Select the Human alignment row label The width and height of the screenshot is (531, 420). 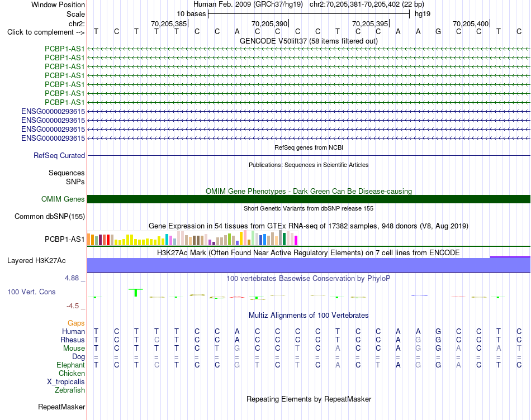tap(73, 331)
